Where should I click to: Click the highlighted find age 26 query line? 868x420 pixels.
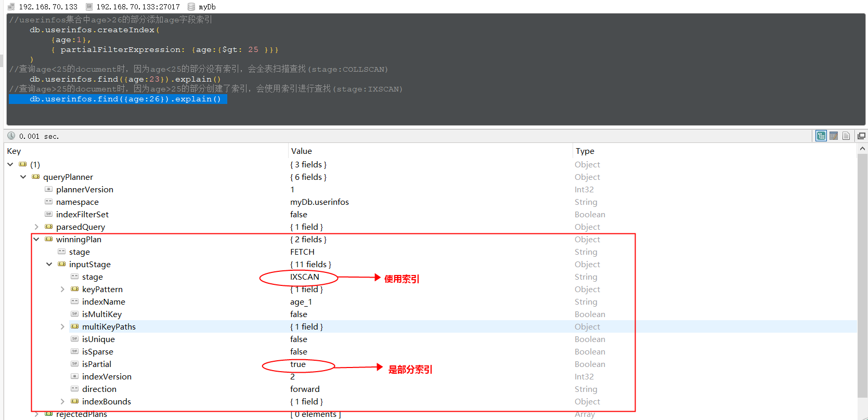click(x=125, y=99)
